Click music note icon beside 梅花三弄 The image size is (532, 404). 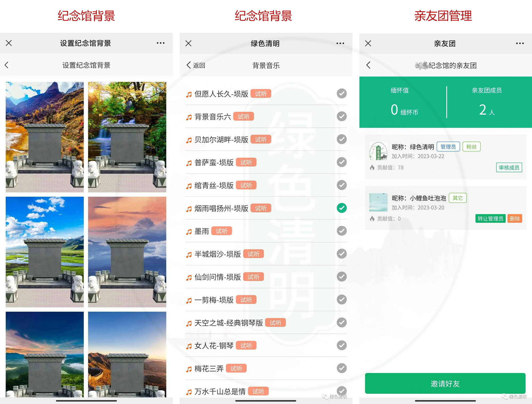[x=189, y=369]
